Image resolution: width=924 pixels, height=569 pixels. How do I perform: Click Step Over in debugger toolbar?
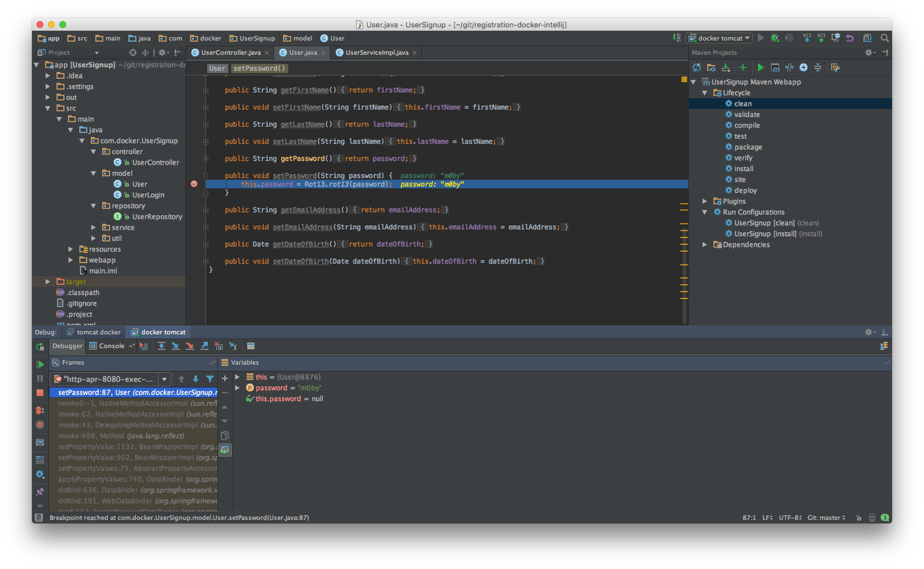coord(162,346)
